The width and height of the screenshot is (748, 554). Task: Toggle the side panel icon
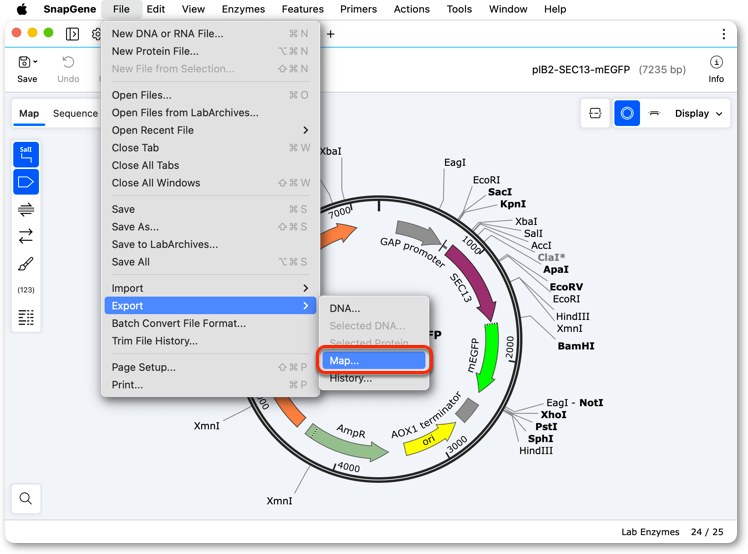coord(73,34)
